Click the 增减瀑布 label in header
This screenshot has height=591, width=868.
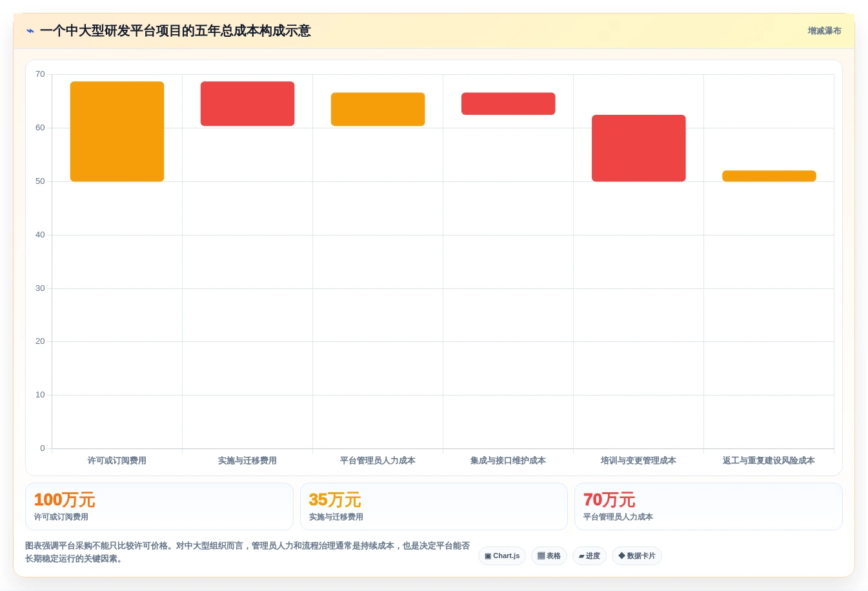[x=824, y=31]
